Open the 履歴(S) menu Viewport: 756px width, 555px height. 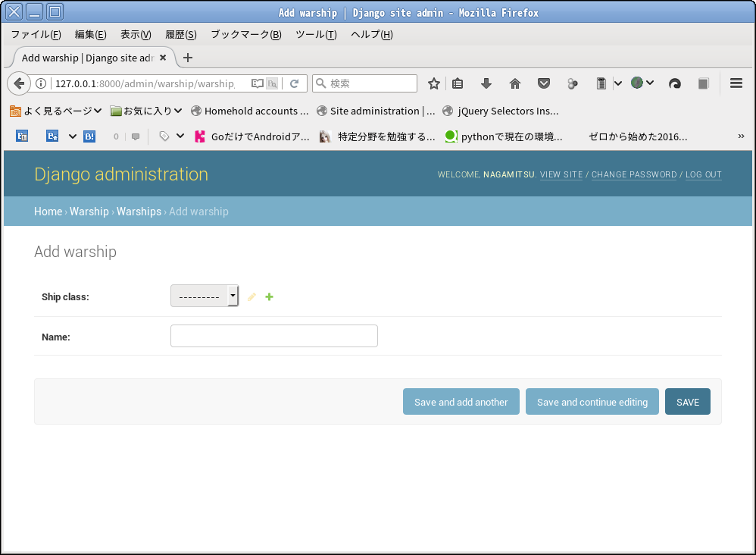[x=181, y=34]
